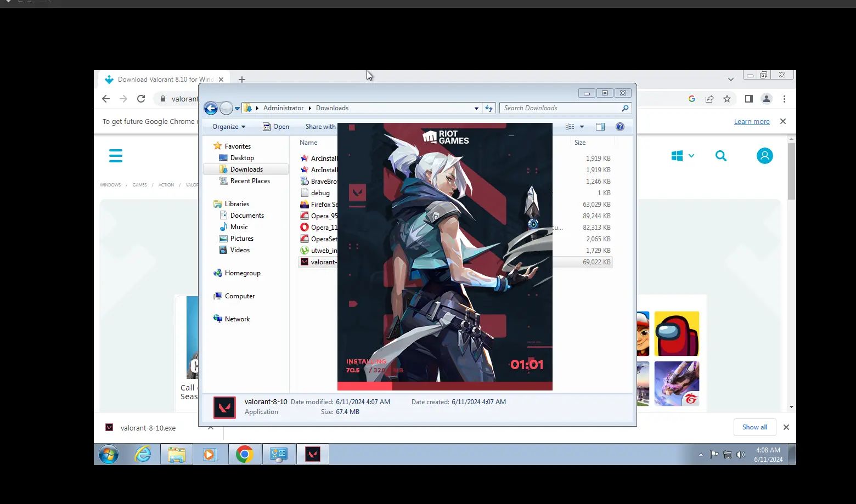Click the Search Downloads field

565,108
